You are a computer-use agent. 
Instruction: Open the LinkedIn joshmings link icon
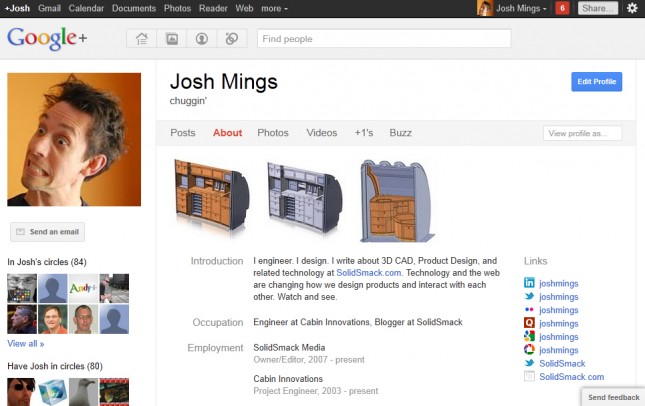pyautogui.click(x=529, y=283)
